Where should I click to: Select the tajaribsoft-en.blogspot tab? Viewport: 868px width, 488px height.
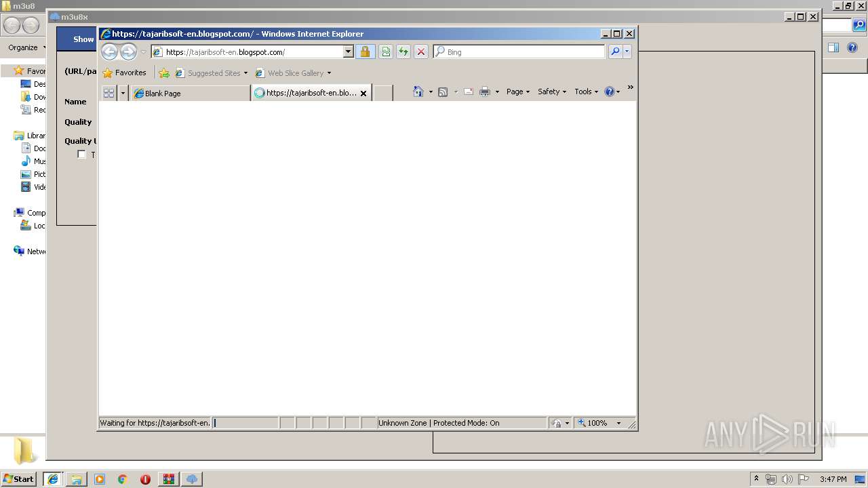(x=305, y=93)
